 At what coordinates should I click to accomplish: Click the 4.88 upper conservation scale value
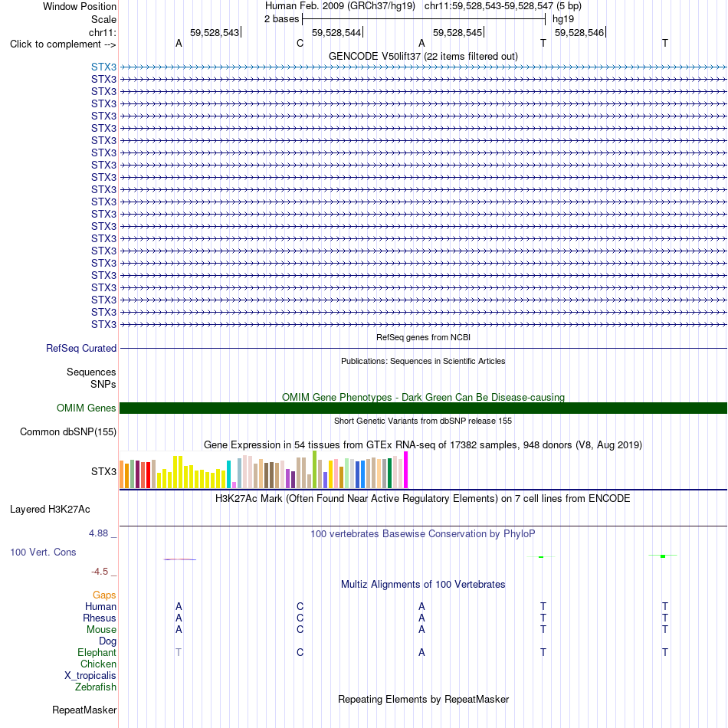pos(98,533)
